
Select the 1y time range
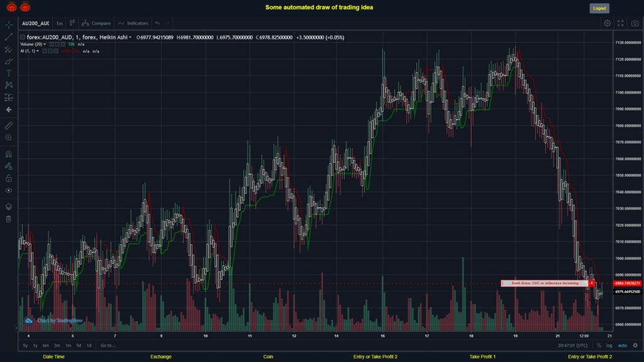[35, 345]
